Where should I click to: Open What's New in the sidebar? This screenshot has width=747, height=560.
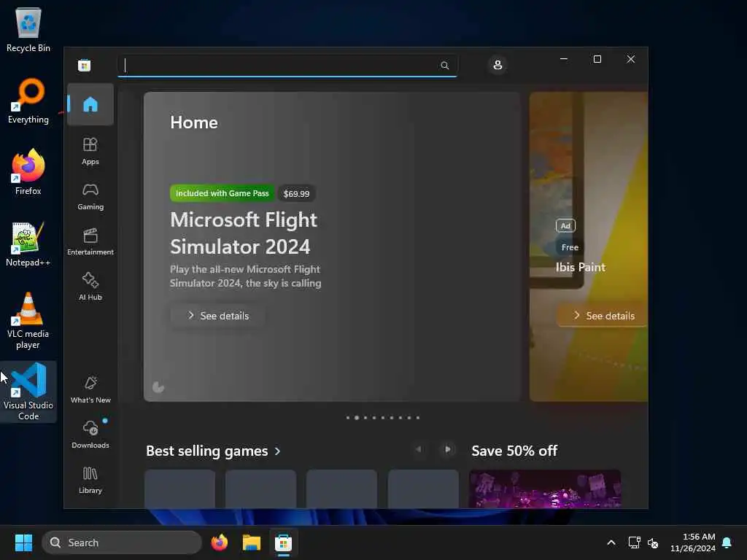[90, 389]
